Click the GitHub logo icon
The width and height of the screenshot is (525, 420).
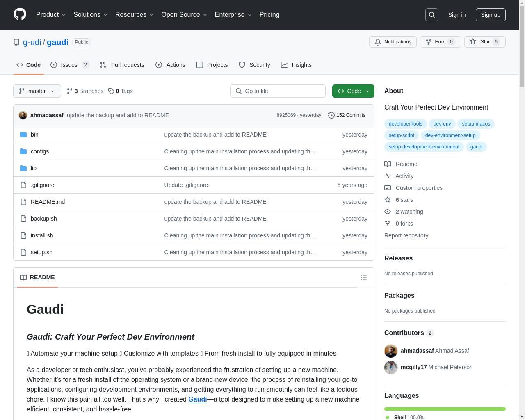pyautogui.click(x=20, y=14)
